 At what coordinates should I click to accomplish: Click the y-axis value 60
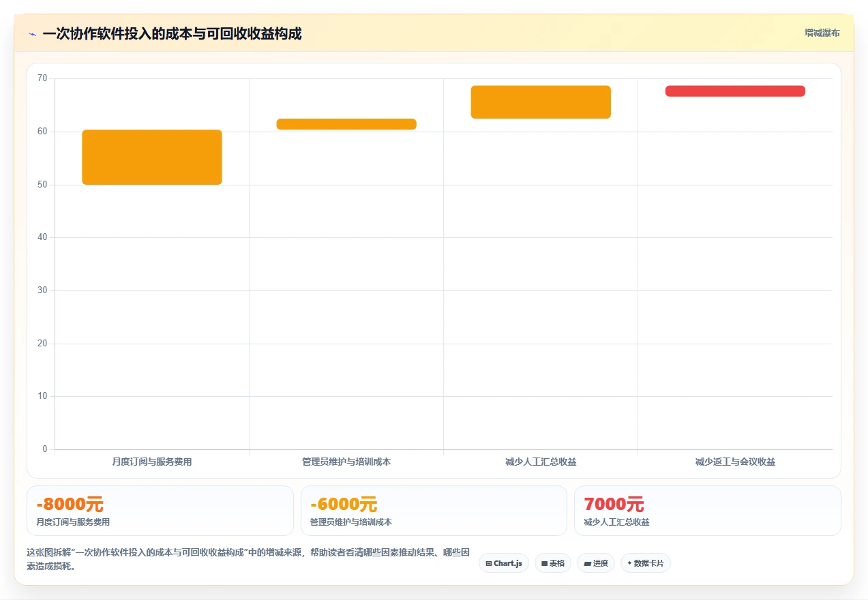click(42, 132)
